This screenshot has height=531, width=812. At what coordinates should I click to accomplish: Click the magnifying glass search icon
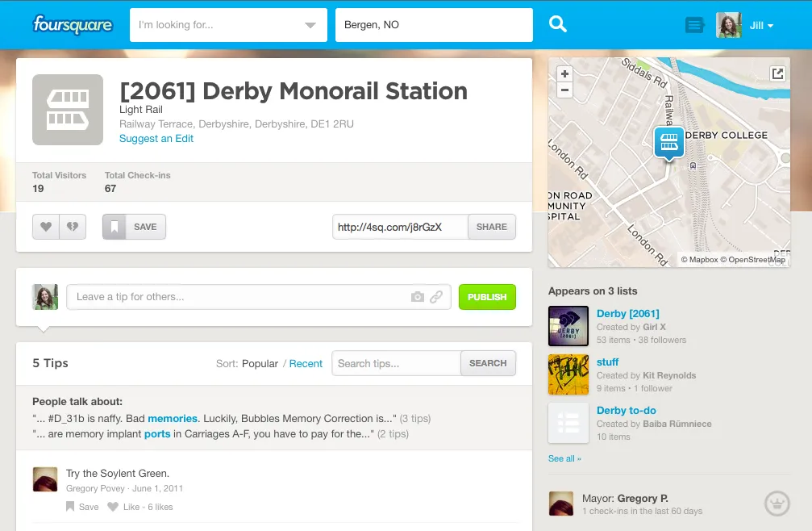point(558,25)
